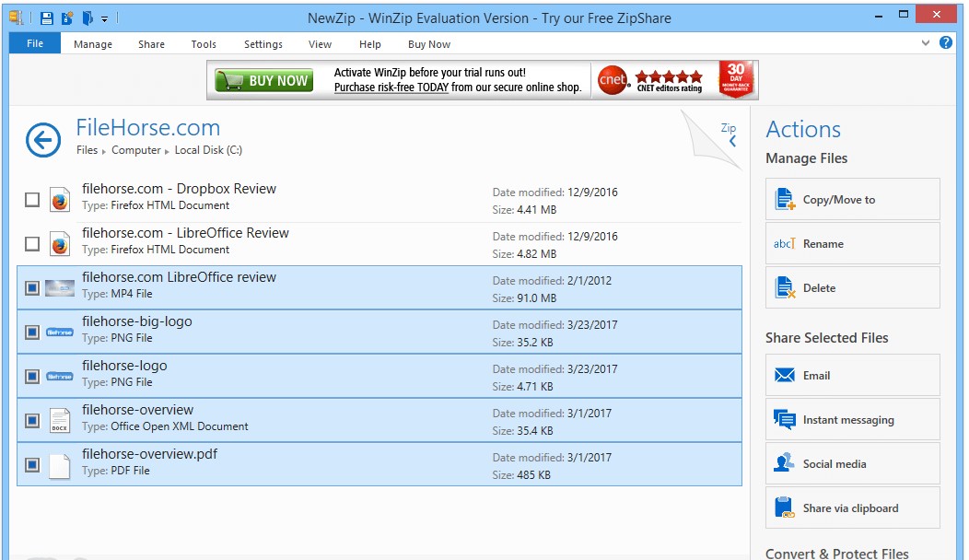Uncheck the filehorse-big-logo checkbox

(x=32, y=332)
